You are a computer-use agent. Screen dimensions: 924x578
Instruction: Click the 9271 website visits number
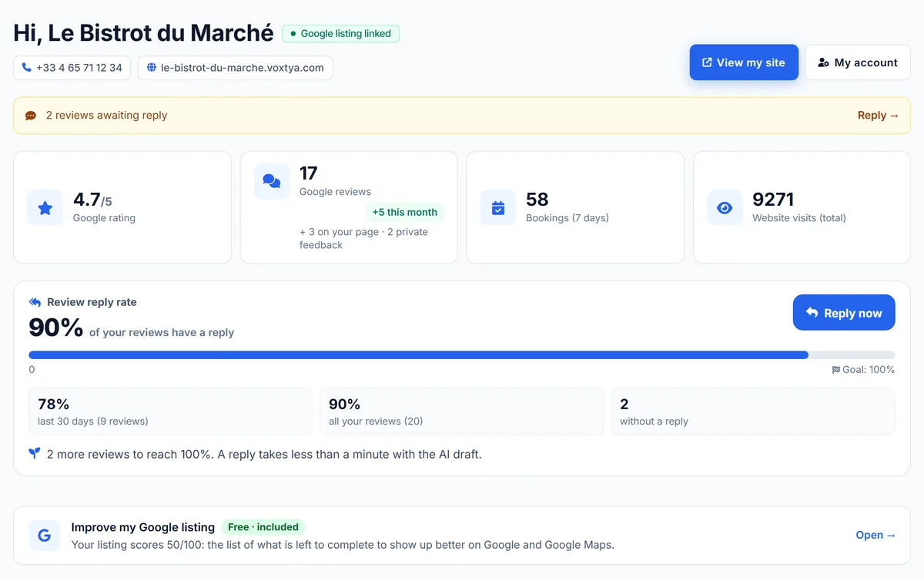[x=773, y=200]
